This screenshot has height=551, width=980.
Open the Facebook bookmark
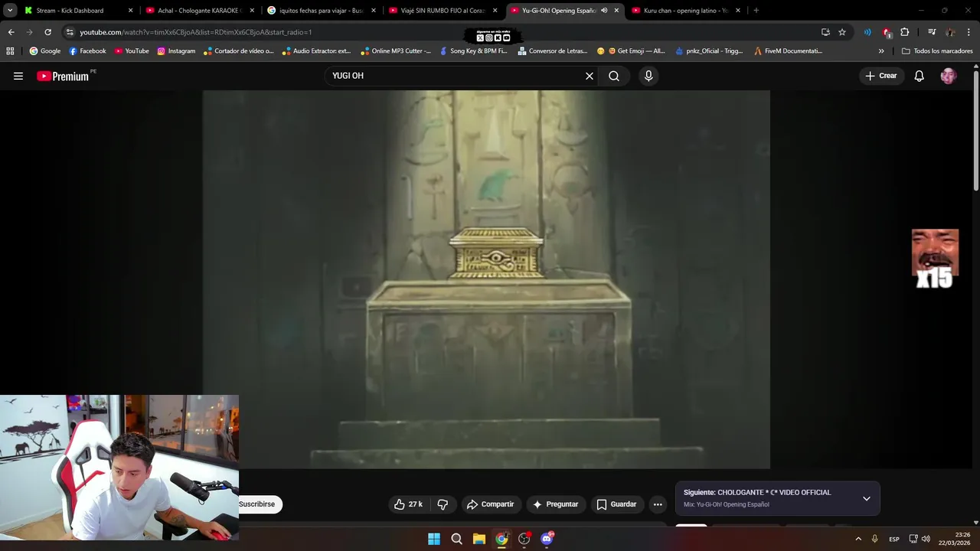pos(87,51)
